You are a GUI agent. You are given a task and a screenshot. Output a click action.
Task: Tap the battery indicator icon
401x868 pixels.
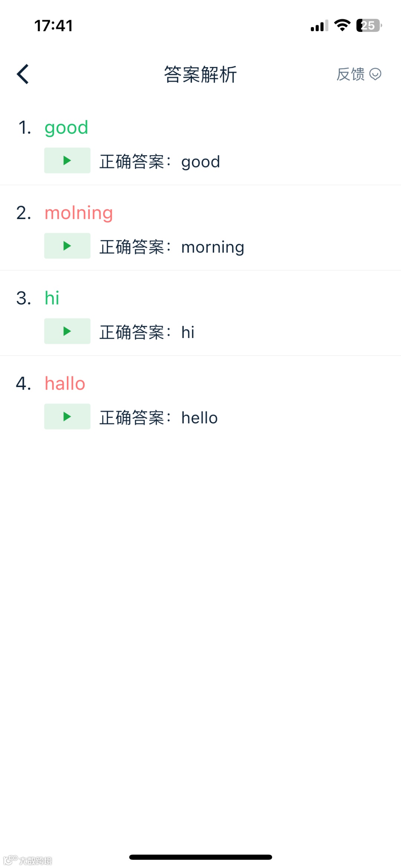pos(369,25)
